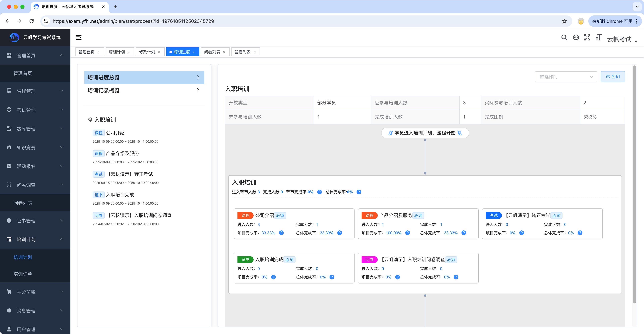Click the font size adjustment icon
The width and height of the screenshot is (644, 334).
point(598,38)
